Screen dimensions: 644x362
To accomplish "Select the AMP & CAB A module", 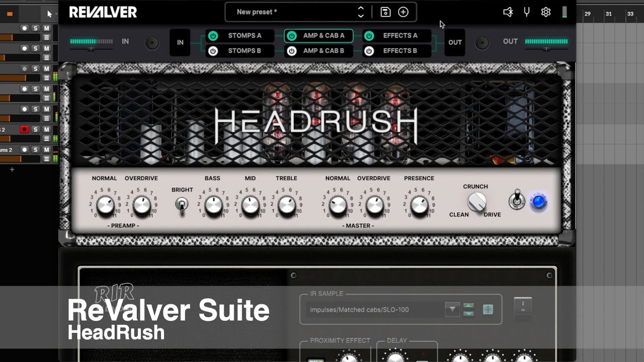I will coord(318,36).
